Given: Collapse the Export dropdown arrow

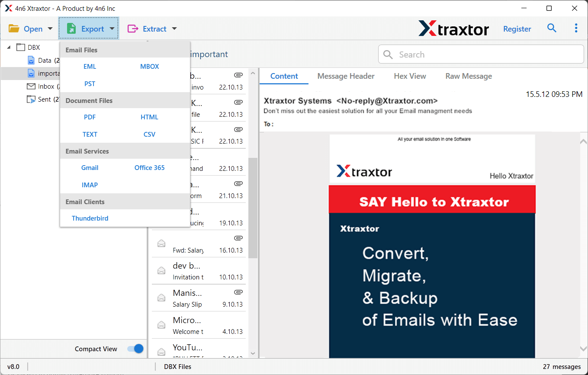Looking at the screenshot, I should (112, 29).
